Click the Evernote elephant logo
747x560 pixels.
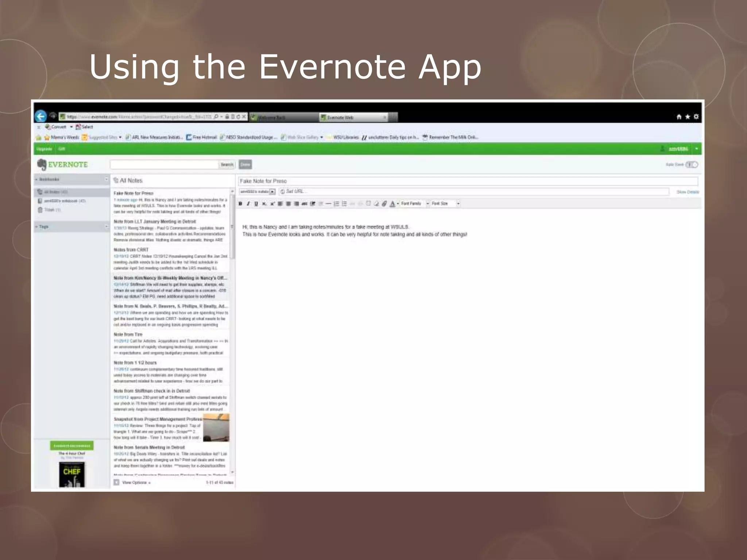tap(42, 164)
